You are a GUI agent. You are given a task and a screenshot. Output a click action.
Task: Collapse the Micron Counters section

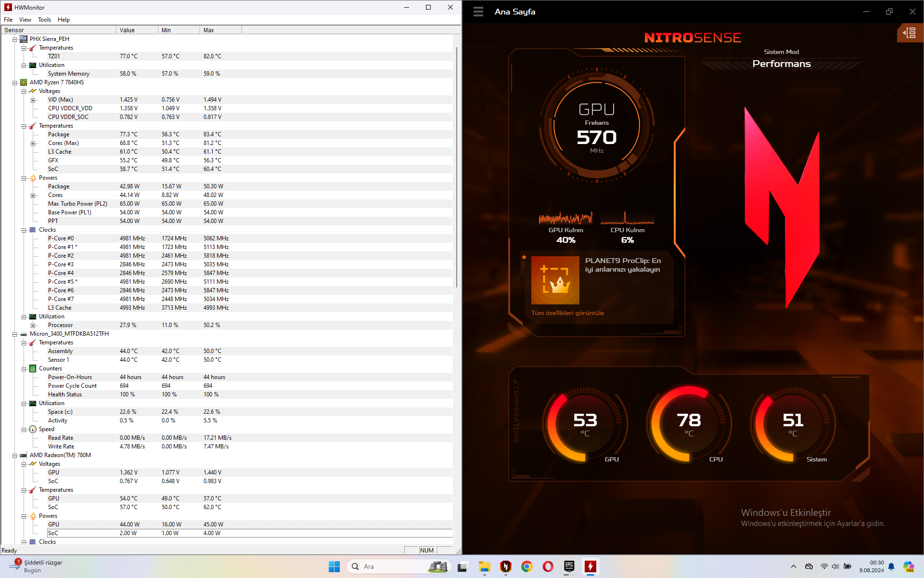click(x=24, y=368)
